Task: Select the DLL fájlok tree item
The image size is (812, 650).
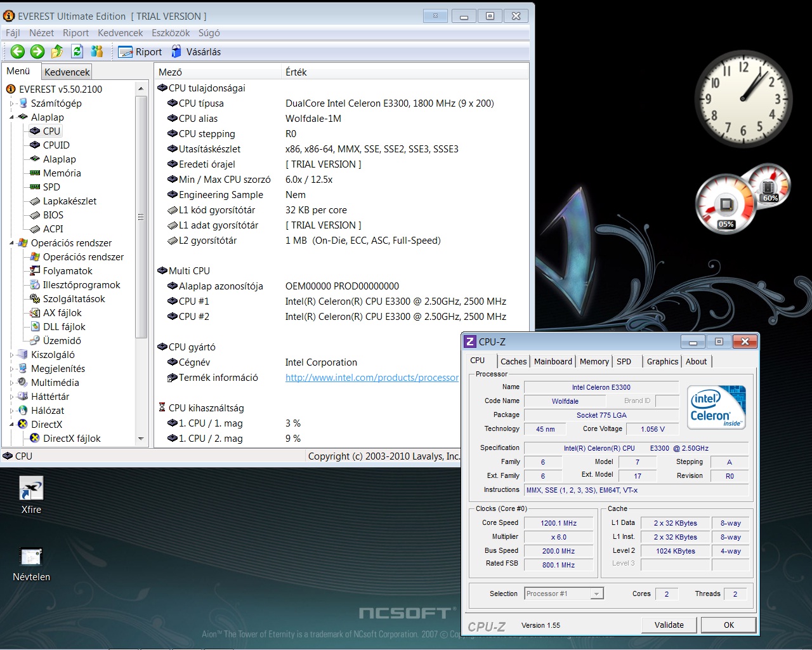Action: pos(64,327)
